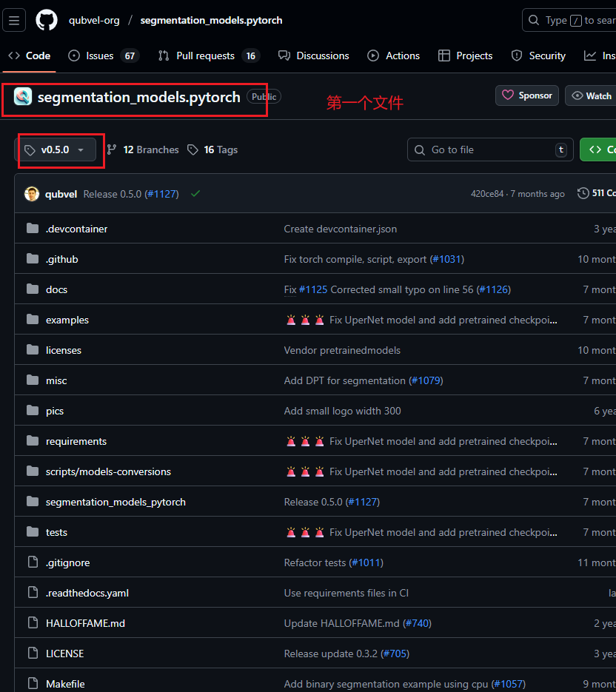Open the #1011 pull request link

click(366, 562)
